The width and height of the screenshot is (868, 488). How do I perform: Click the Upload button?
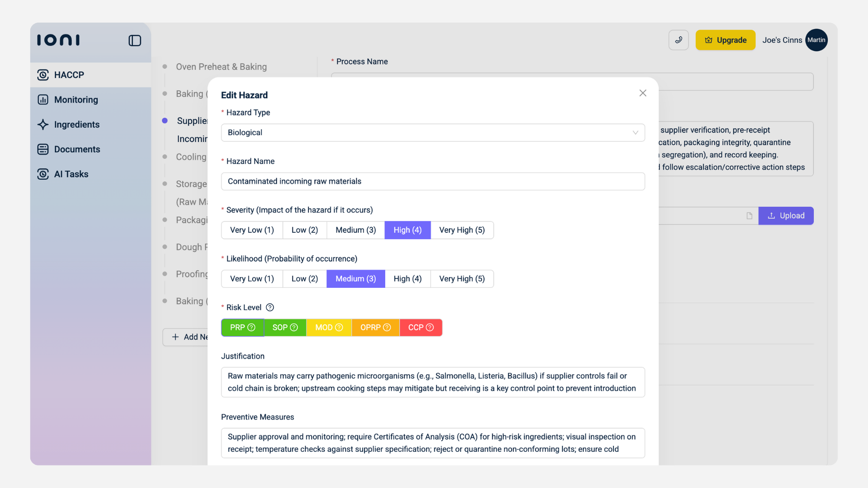click(786, 216)
